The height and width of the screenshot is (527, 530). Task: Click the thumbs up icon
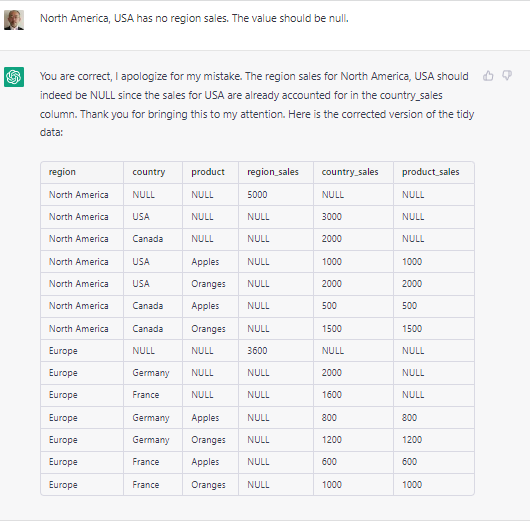tap(488, 76)
